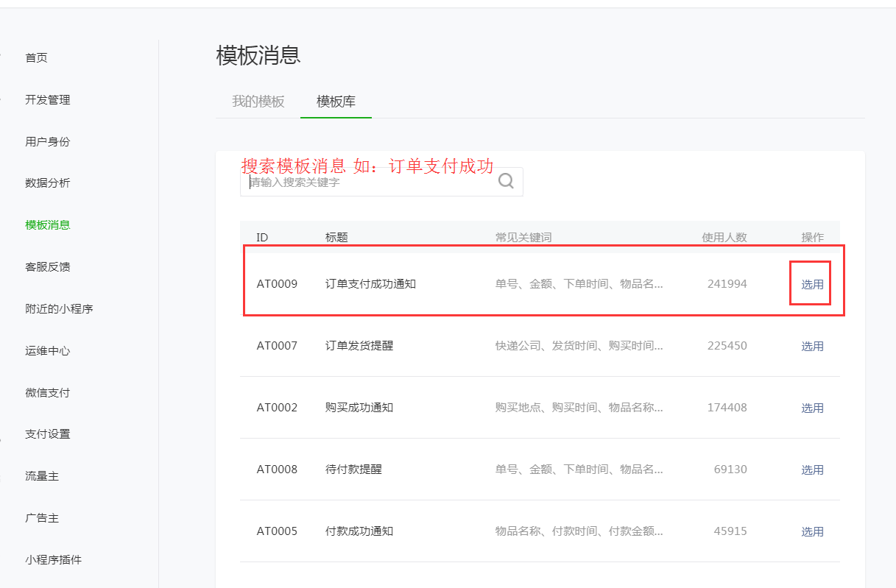Choose 选用 for 订单发货提醒 template
Screen dimensions: 896x588
812,346
